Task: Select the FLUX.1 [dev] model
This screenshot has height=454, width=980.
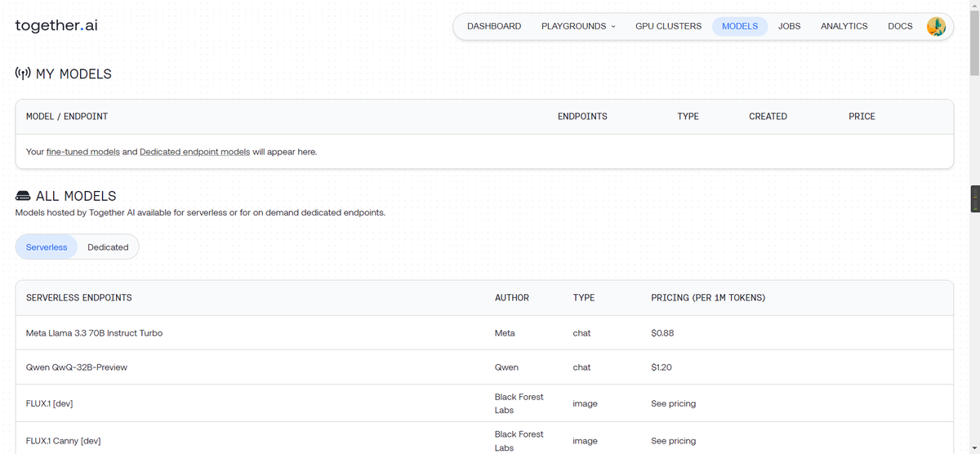Action: click(50, 403)
